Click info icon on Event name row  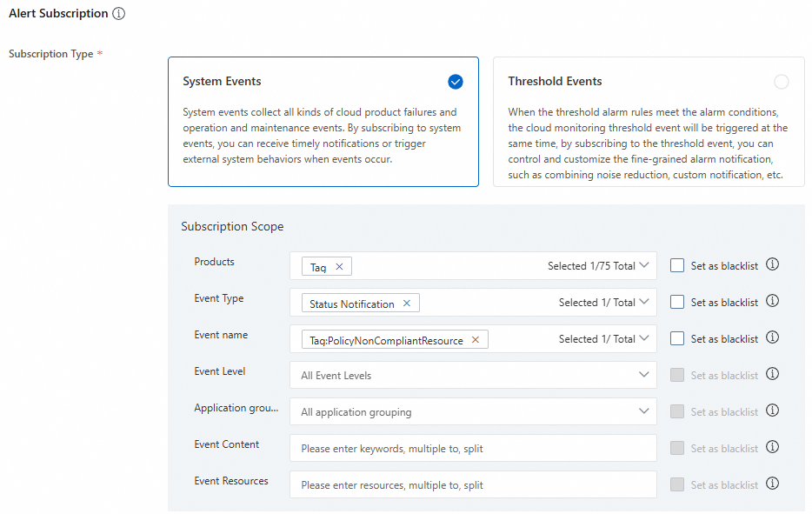(x=772, y=338)
